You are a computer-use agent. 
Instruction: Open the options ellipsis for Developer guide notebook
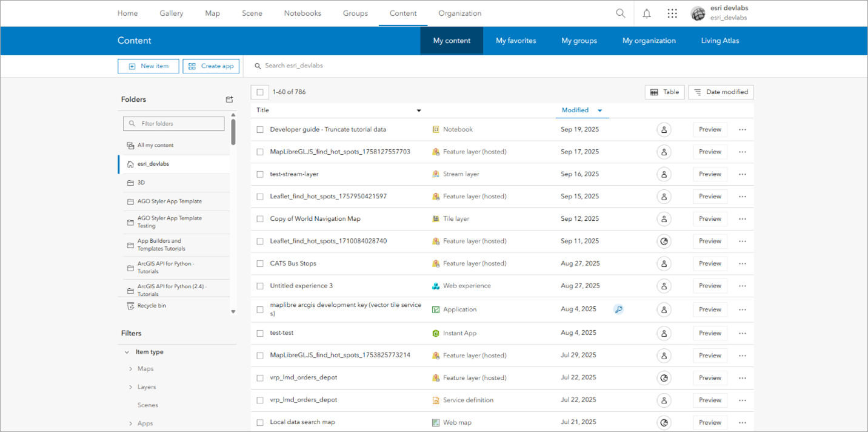(x=742, y=129)
